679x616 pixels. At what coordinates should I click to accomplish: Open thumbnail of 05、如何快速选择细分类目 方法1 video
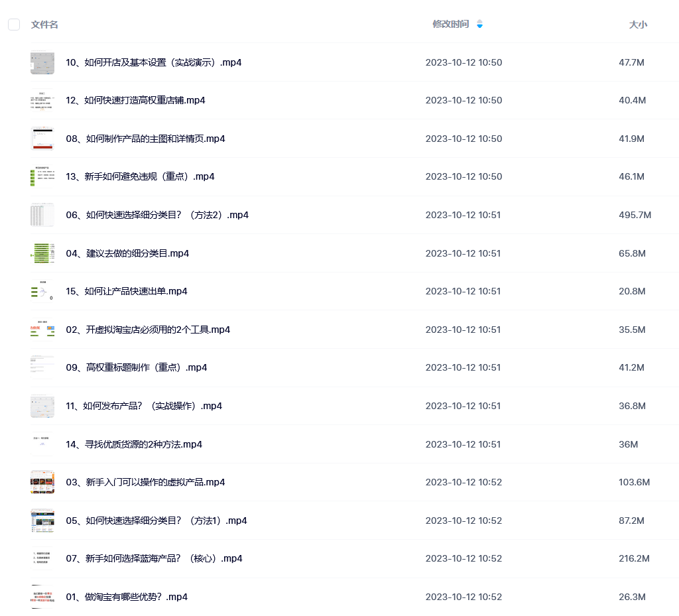pos(42,521)
